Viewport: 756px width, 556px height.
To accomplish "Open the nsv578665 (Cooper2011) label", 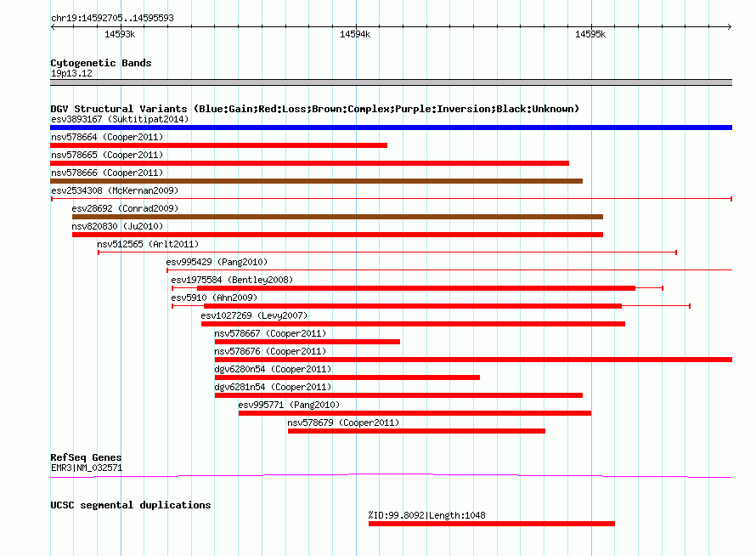I will [x=107, y=155].
